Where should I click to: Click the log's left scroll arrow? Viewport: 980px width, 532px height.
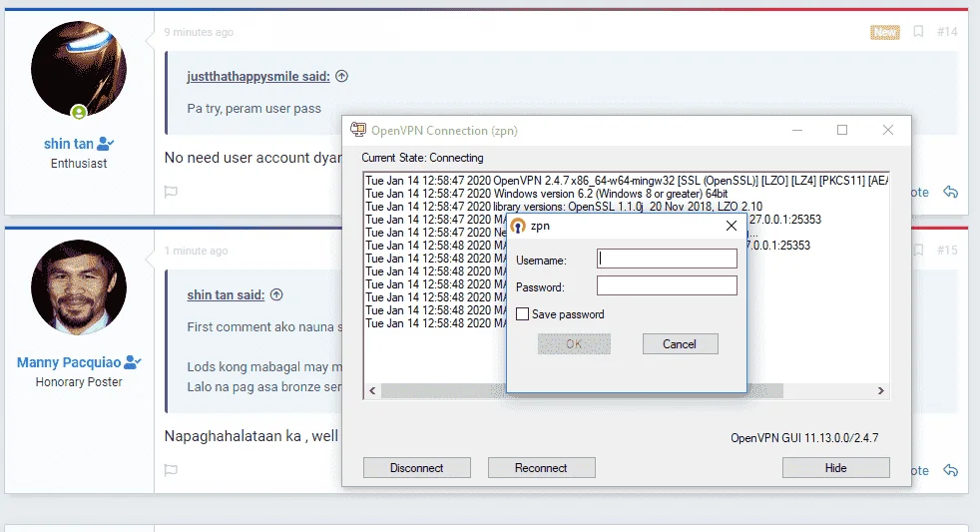click(372, 390)
